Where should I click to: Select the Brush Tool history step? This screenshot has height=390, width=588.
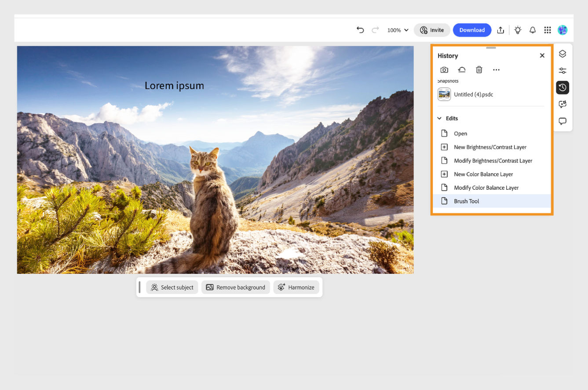coord(466,201)
